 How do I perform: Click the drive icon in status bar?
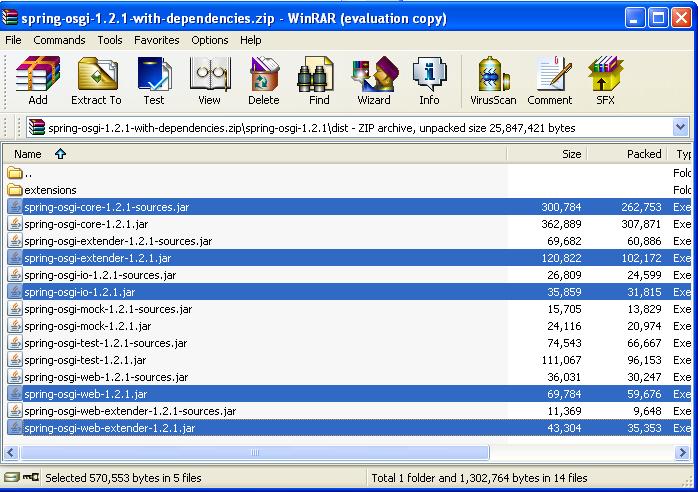coord(12,477)
